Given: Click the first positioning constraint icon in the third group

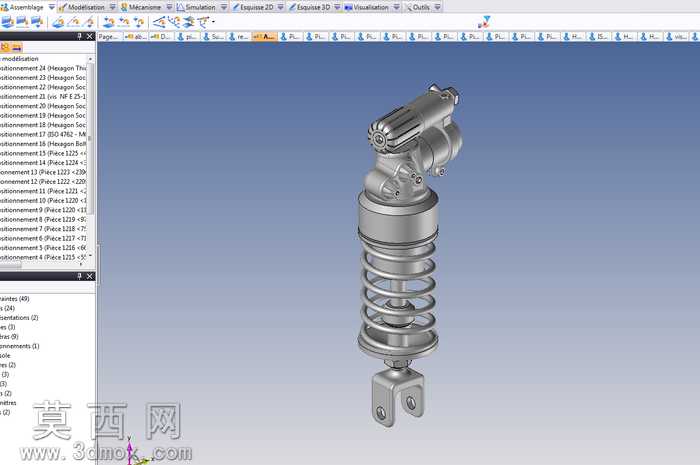Looking at the screenshot, I should click(x=108, y=22).
